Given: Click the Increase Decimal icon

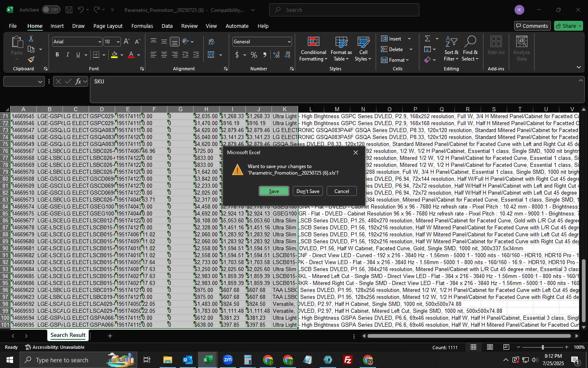Looking at the screenshot, I should [x=276, y=55].
